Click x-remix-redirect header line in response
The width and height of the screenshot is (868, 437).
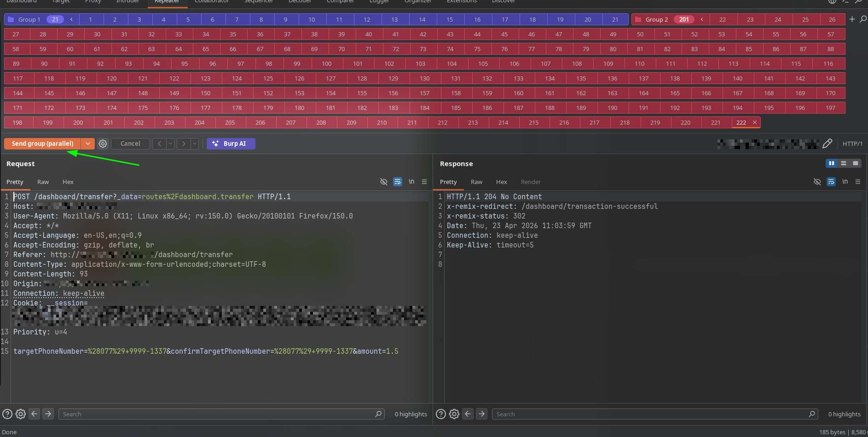552,206
